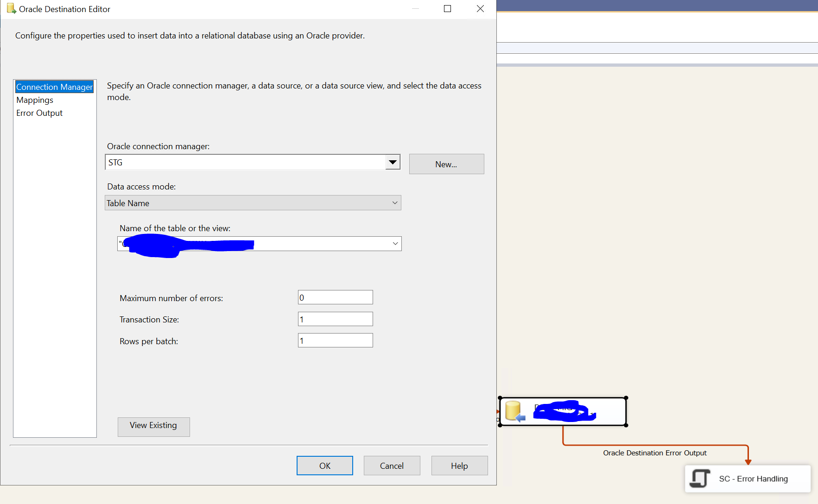Open the Mappings page
The width and height of the screenshot is (818, 504).
tap(35, 100)
